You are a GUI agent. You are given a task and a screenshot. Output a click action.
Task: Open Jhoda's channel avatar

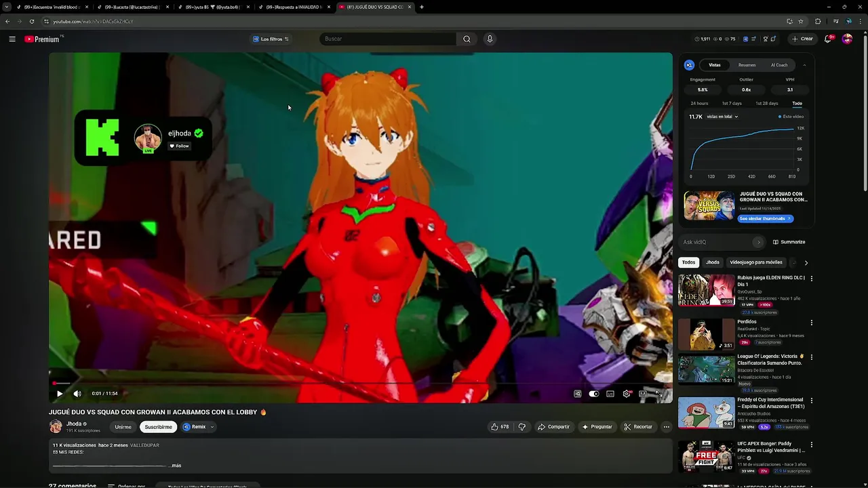(56, 426)
